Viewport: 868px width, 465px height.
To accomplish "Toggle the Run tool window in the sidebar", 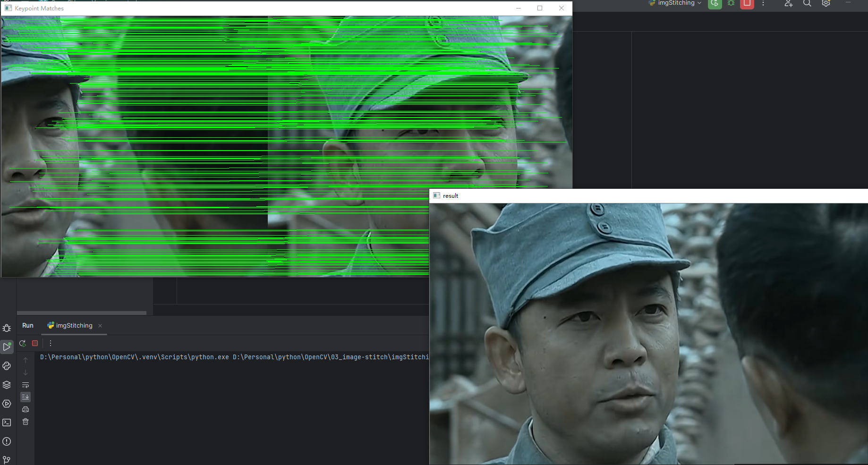I will (x=7, y=347).
